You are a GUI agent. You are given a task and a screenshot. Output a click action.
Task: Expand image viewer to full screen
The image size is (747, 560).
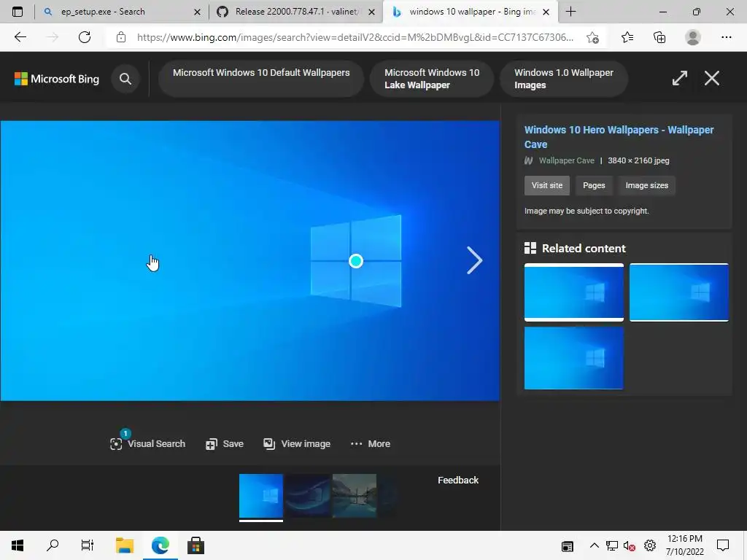coord(679,78)
